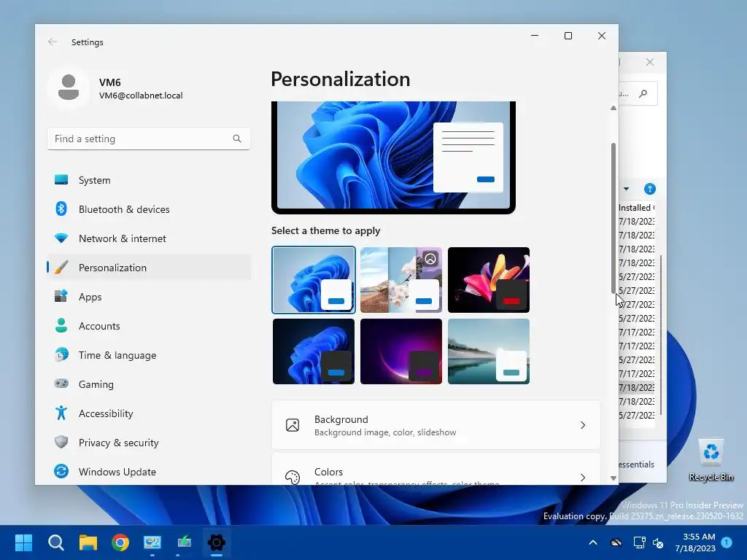This screenshot has width=747, height=560.
Task: Open the Windows Start menu
Action: point(23,542)
